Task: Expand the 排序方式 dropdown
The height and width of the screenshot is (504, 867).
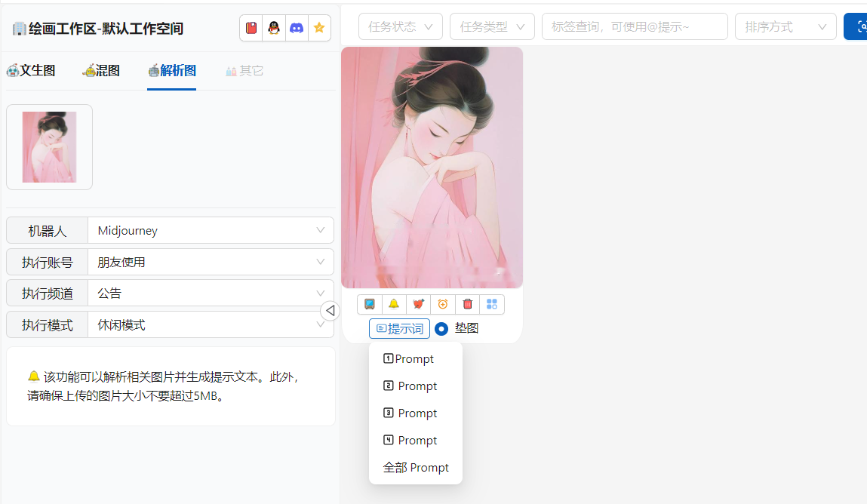Action: pyautogui.click(x=785, y=26)
